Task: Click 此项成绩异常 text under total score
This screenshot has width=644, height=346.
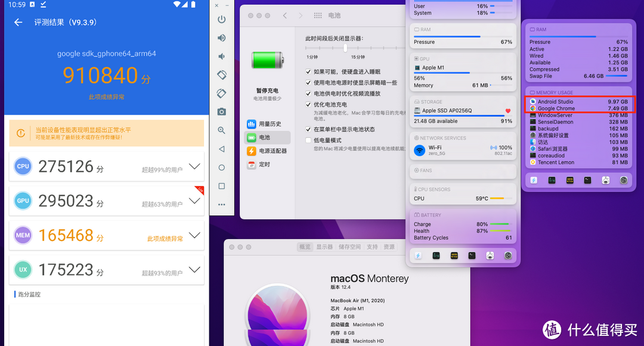Action: pos(106,97)
